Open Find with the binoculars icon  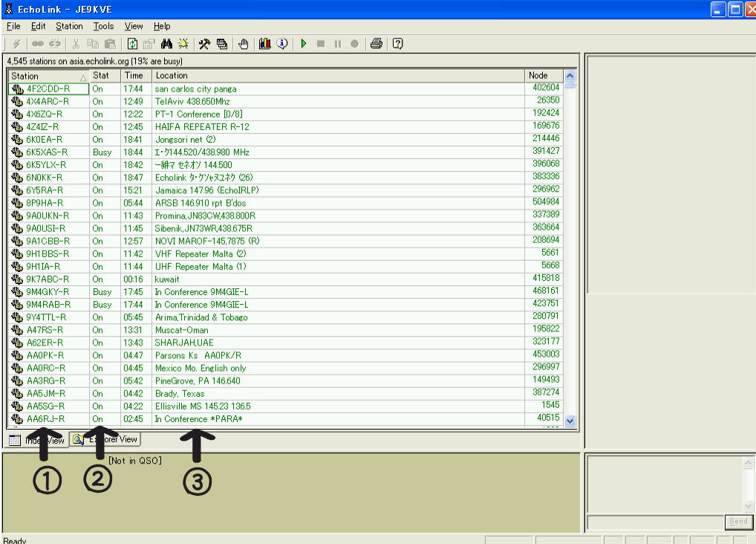[167, 44]
